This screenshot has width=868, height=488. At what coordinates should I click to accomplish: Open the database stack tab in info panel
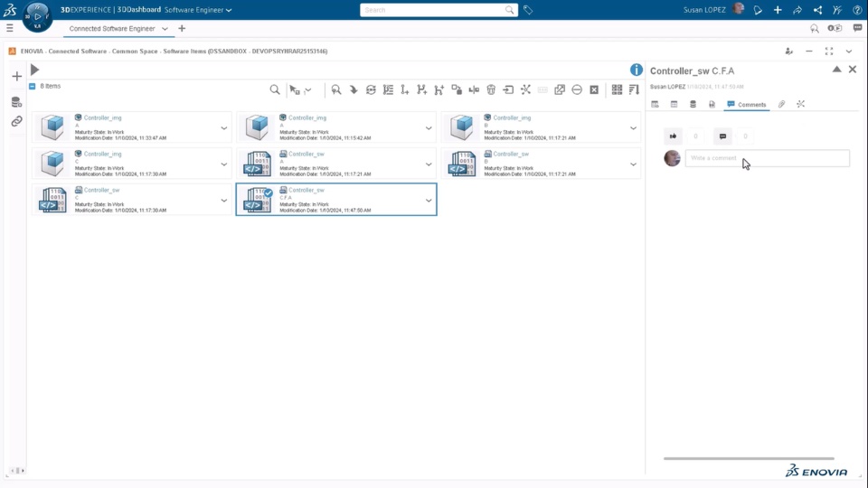click(693, 104)
